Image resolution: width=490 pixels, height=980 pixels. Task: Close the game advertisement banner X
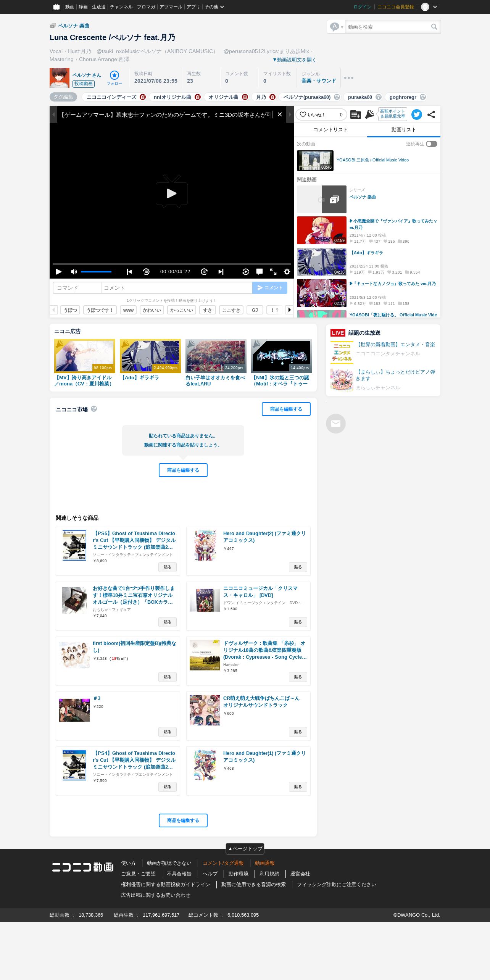(280, 114)
